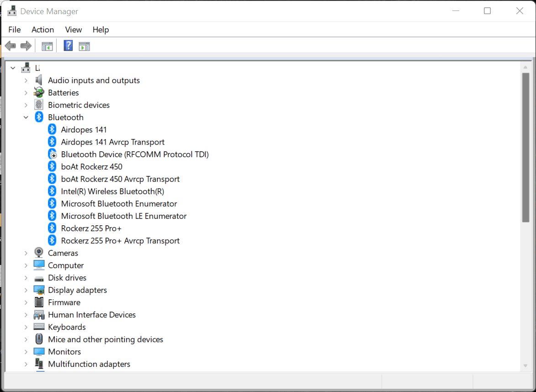Viewport: 536px width, 392px height.
Task: Open the Action menu
Action: (x=43, y=30)
